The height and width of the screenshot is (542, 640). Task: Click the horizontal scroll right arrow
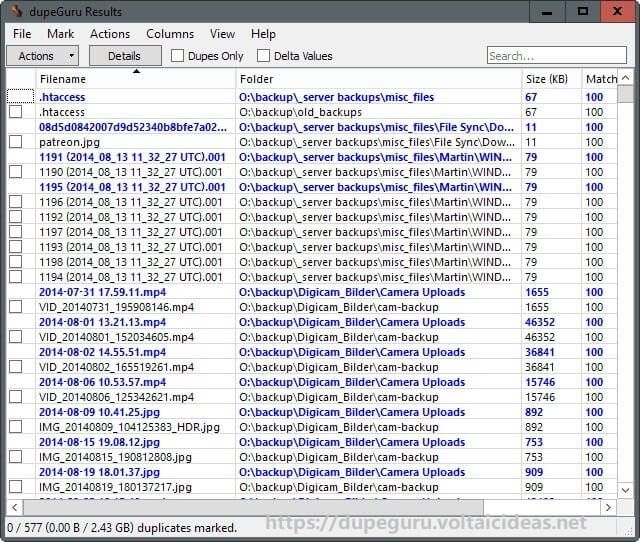pyautogui.click(x=608, y=507)
